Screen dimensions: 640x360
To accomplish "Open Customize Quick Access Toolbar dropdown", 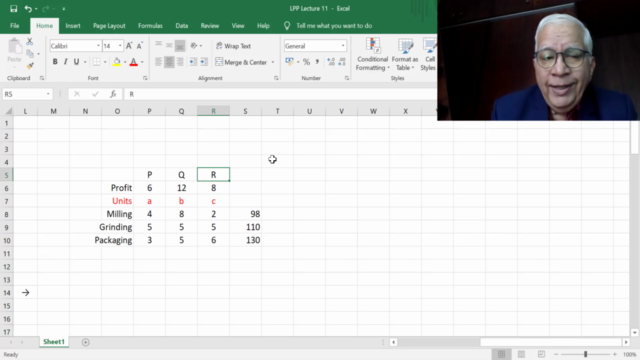I will coord(64,9).
